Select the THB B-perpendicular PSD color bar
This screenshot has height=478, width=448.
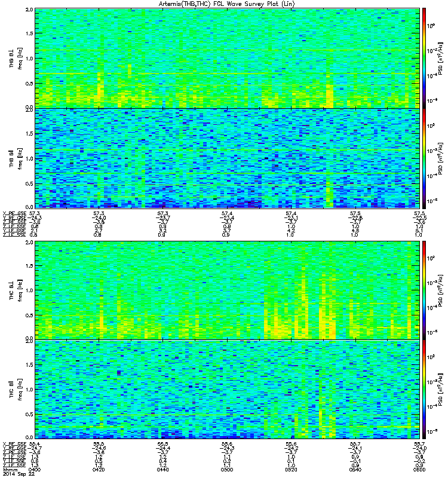(424, 58)
